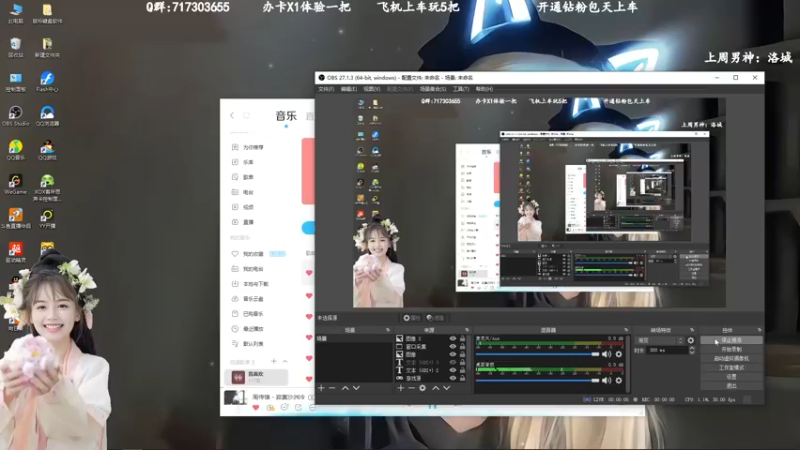Screen dimensions: 800x450
Task: Move source down arrow in 来源 panel
Action: click(446, 388)
